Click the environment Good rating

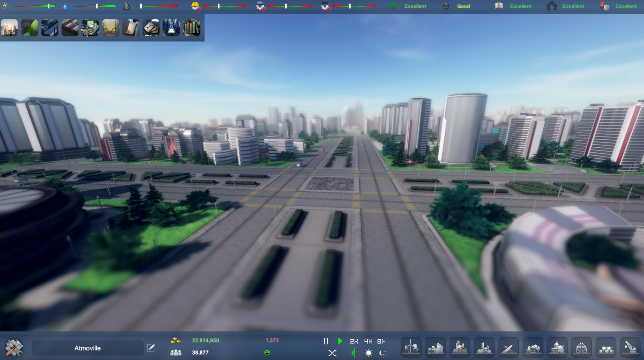click(x=464, y=6)
